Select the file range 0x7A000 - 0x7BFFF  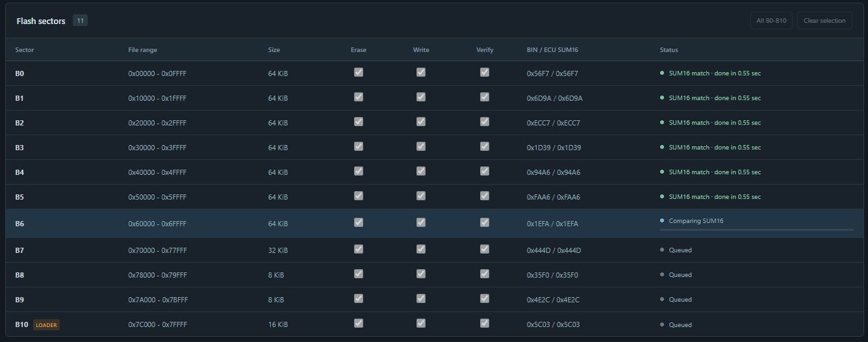pyautogui.click(x=157, y=300)
